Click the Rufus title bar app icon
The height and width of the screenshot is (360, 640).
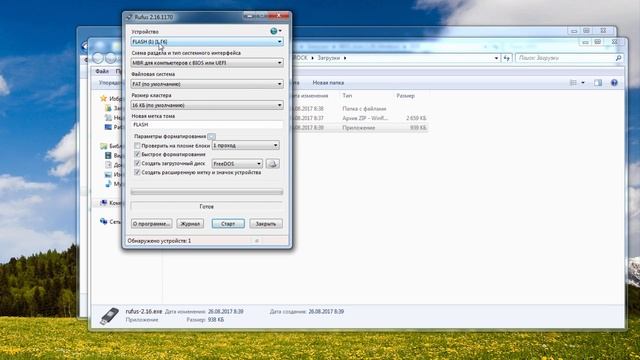[x=129, y=17]
